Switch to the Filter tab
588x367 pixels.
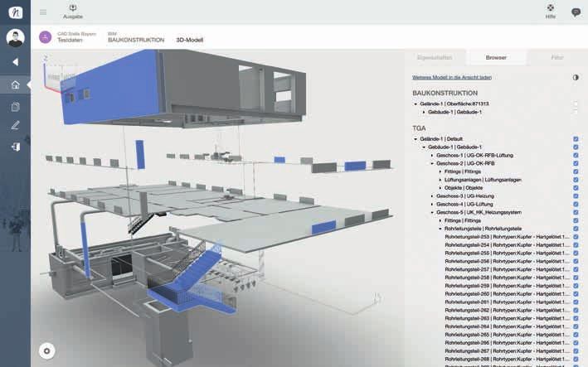[556, 58]
